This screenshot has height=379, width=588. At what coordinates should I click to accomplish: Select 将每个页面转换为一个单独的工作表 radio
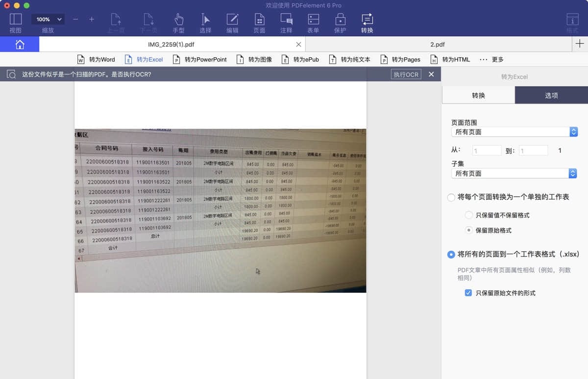click(451, 197)
